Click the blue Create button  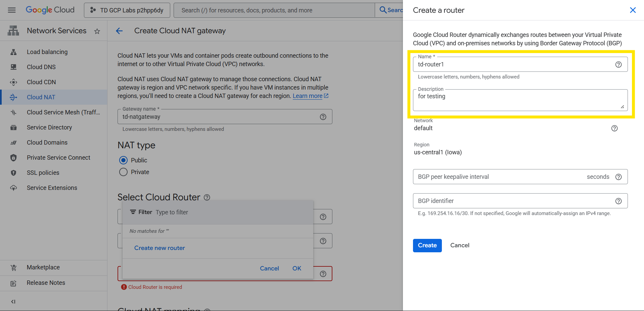point(427,245)
